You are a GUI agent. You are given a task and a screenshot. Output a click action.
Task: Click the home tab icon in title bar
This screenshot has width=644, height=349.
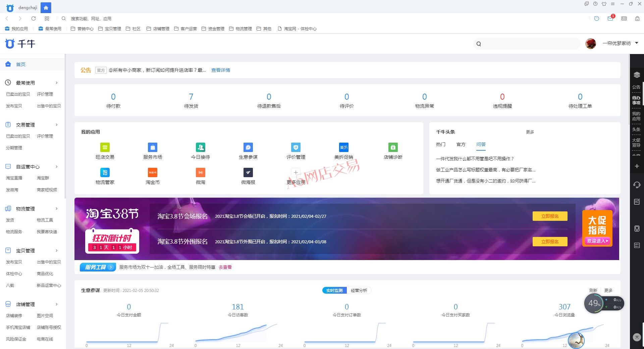[x=46, y=7]
